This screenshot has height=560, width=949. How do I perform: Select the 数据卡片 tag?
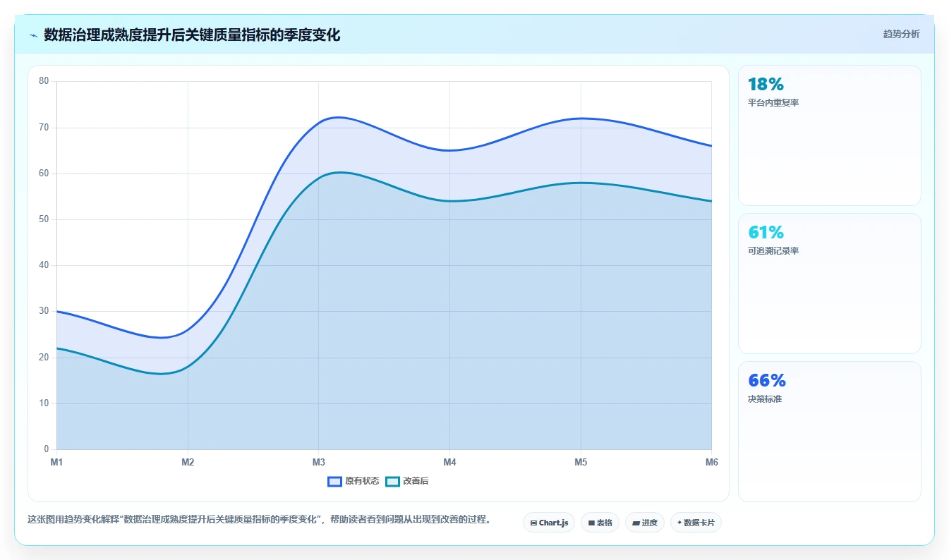(696, 523)
